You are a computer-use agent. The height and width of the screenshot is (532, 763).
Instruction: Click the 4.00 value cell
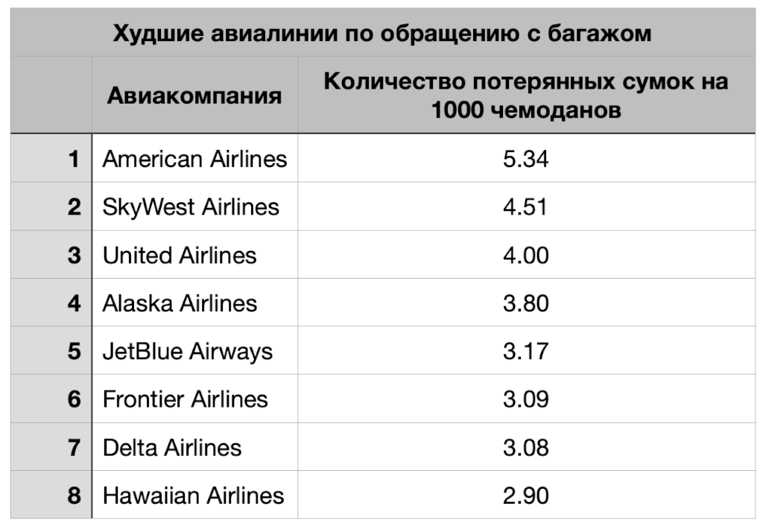525,256
